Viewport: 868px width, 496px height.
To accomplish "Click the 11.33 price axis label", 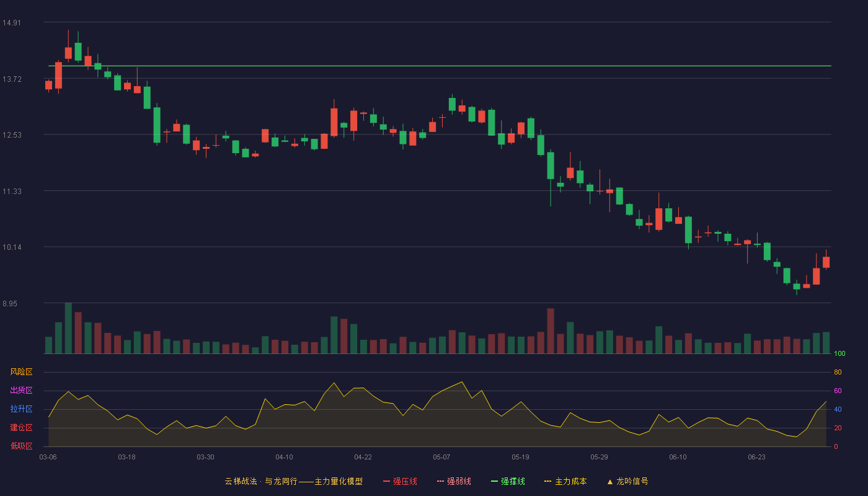I will 12,192.
